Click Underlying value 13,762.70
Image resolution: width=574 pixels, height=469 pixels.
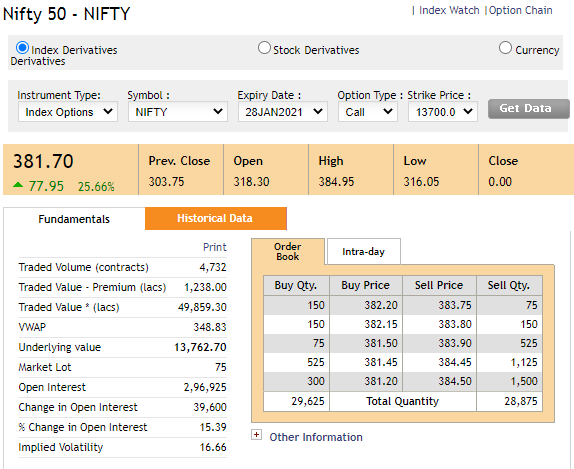[200, 347]
